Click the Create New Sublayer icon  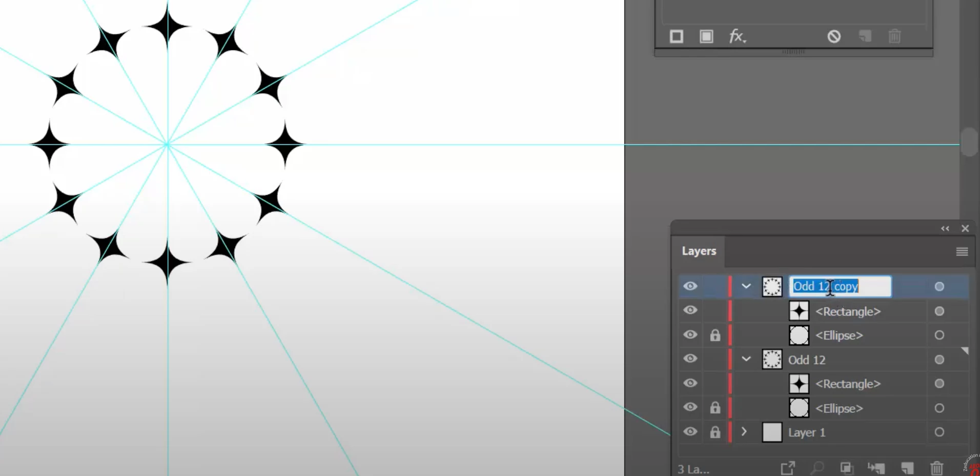(x=876, y=468)
